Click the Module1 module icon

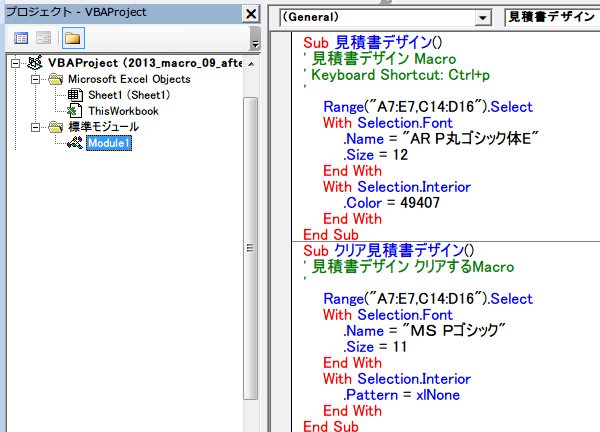click(x=74, y=143)
